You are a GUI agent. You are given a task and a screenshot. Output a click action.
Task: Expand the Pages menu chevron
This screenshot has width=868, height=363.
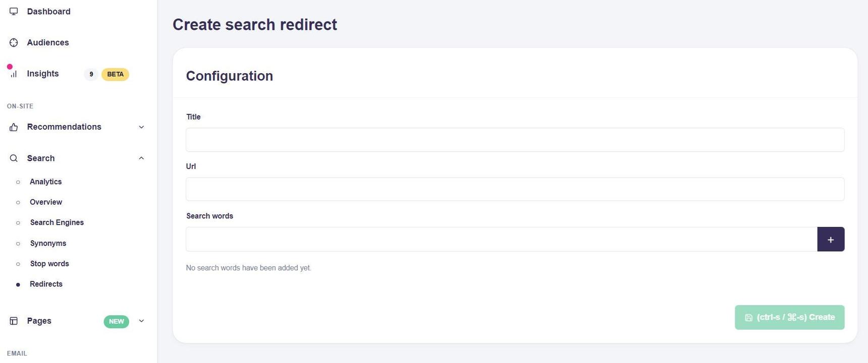pyautogui.click(x=141, y=321)
